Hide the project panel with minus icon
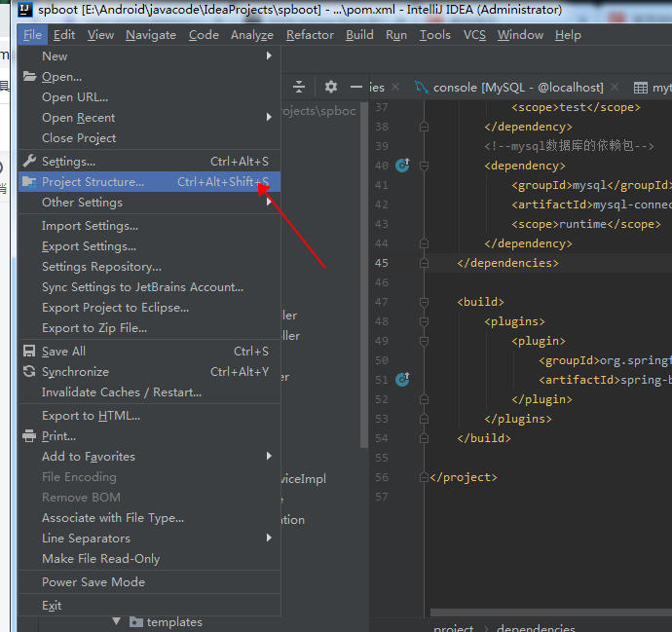The image size is (672, 632). coord(356,87)
